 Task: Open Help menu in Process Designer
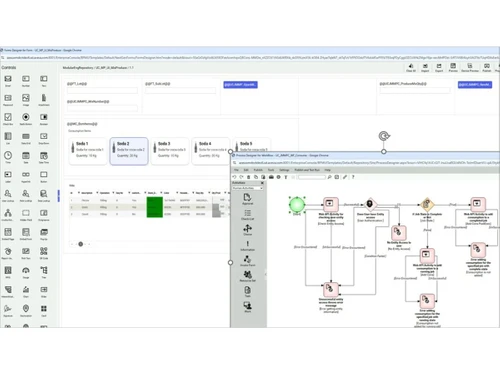click(x=327, y=170)
